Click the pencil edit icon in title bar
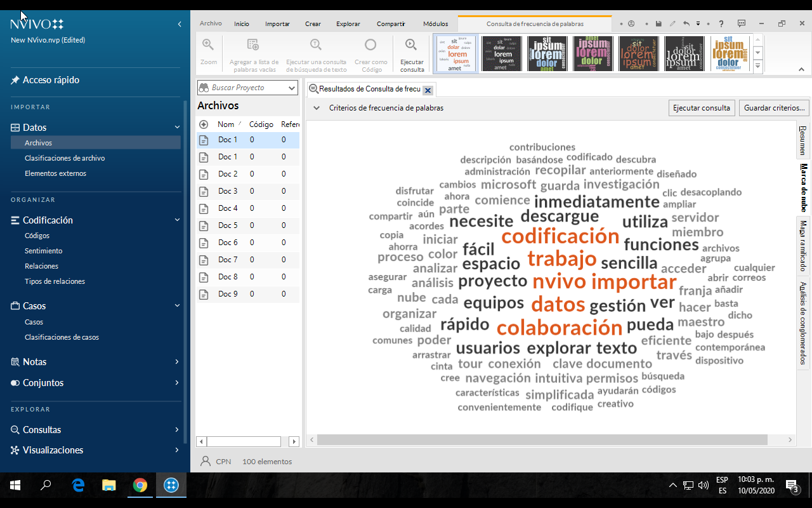Viewport: 812px width, 508px height. point(672,23)
